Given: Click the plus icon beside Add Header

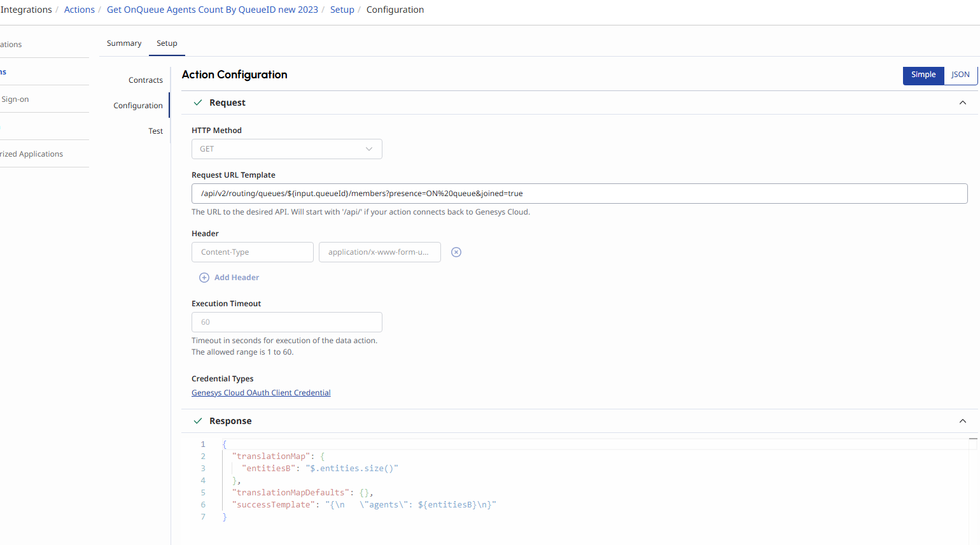Looking at the screenshot, I should 204,278.
